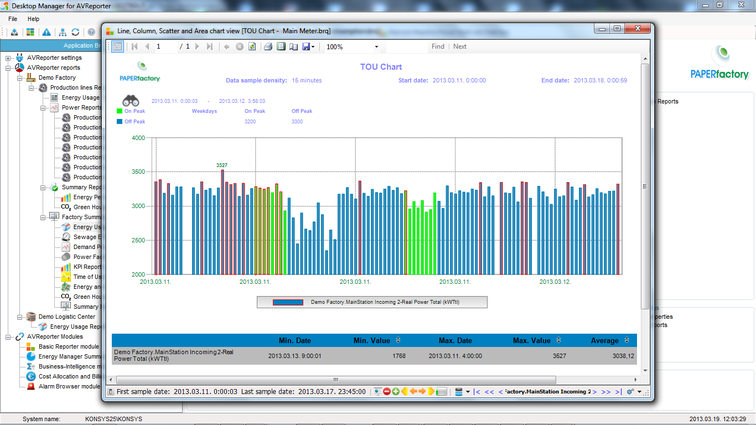
Task: Collapse Power Reports tree node
Action: click(x=43, y=108)
